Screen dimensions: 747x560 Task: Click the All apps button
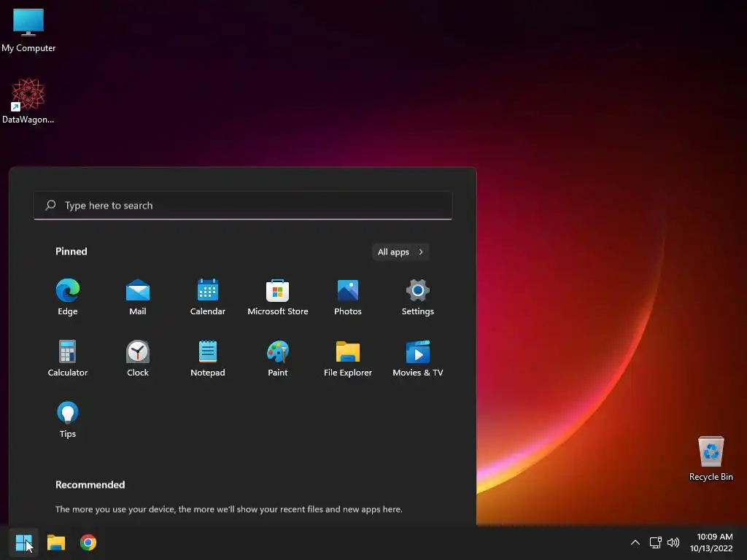[x=400, y=252]
